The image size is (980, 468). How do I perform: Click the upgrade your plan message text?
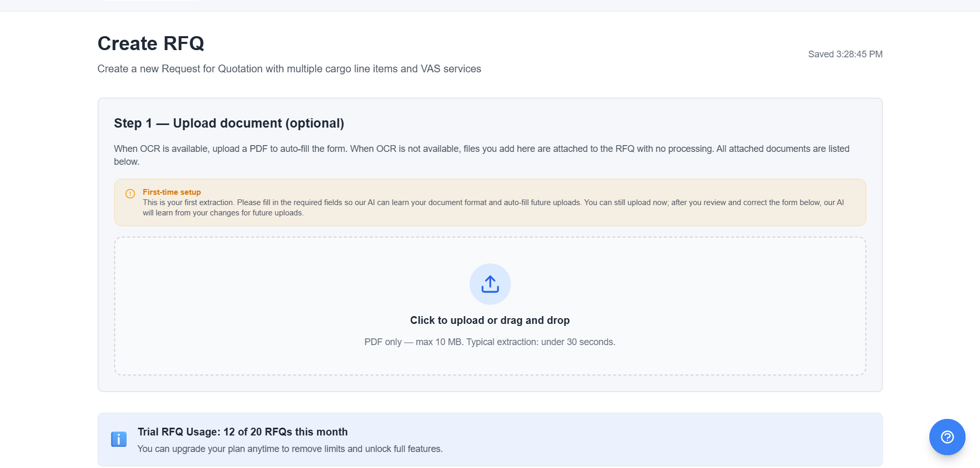[289, 449]
